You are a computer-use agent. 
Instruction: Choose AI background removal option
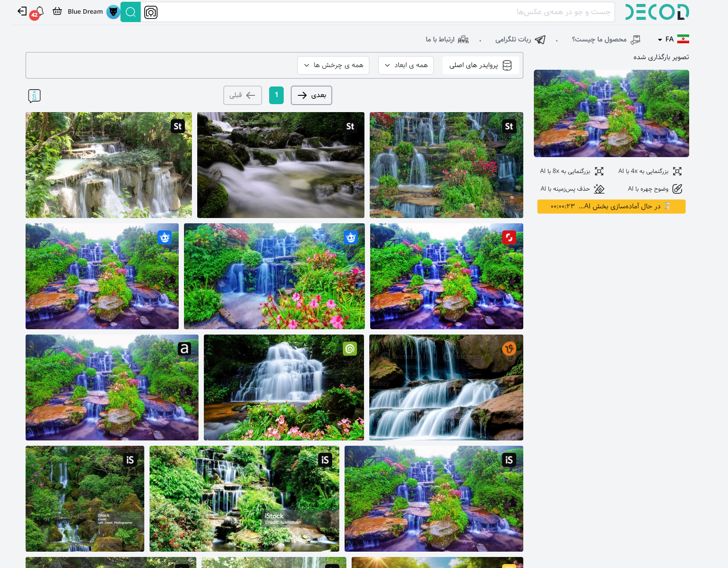(x=572, y=189)
